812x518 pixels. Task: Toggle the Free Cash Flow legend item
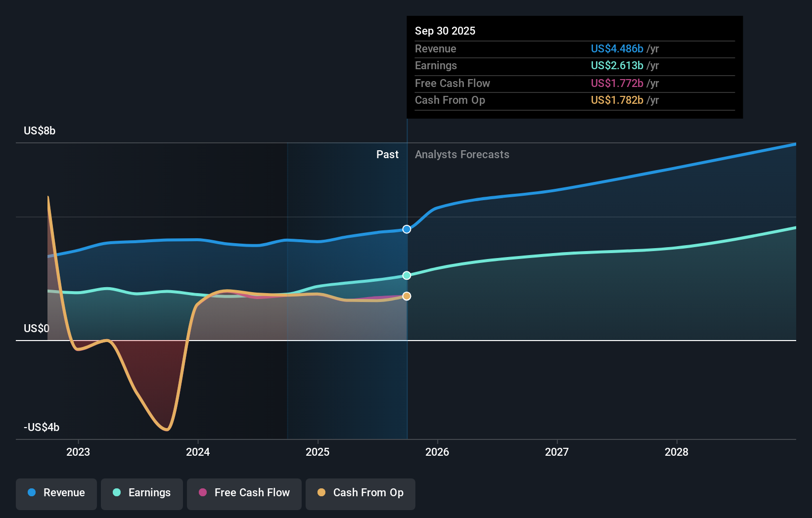pyautogui.click(x=244, y=493)
